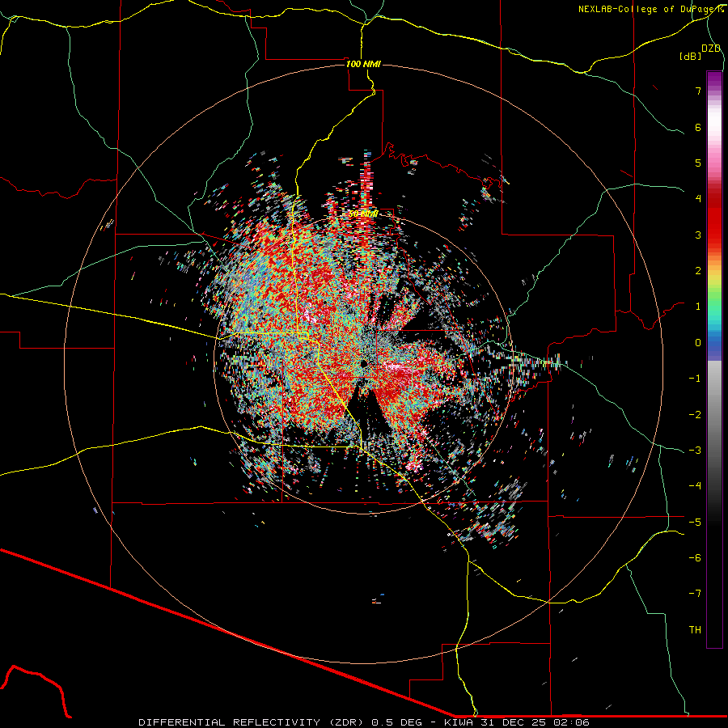Click the 100 NMI range ring label

tap(363, 64)
